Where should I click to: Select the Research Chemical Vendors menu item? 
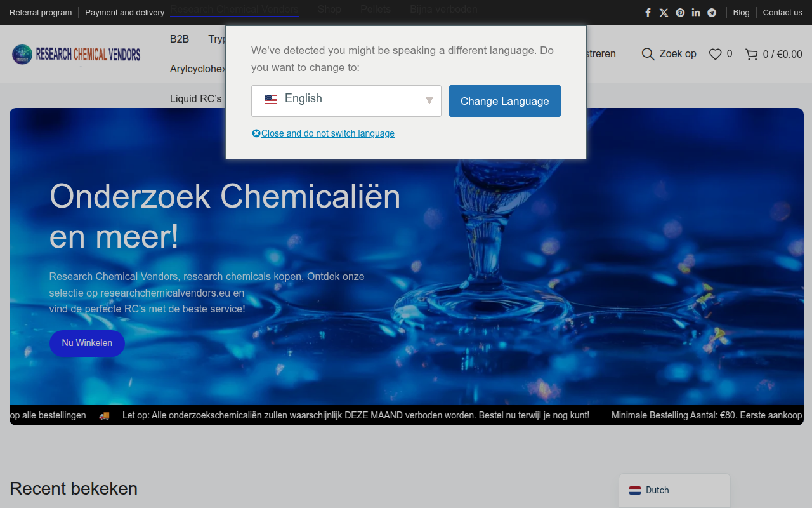point(234,10)
